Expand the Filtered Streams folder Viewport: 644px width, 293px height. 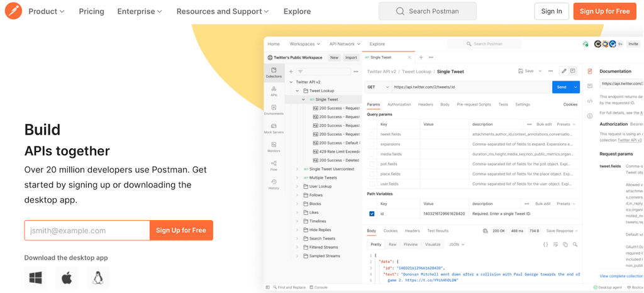point(297,247)
